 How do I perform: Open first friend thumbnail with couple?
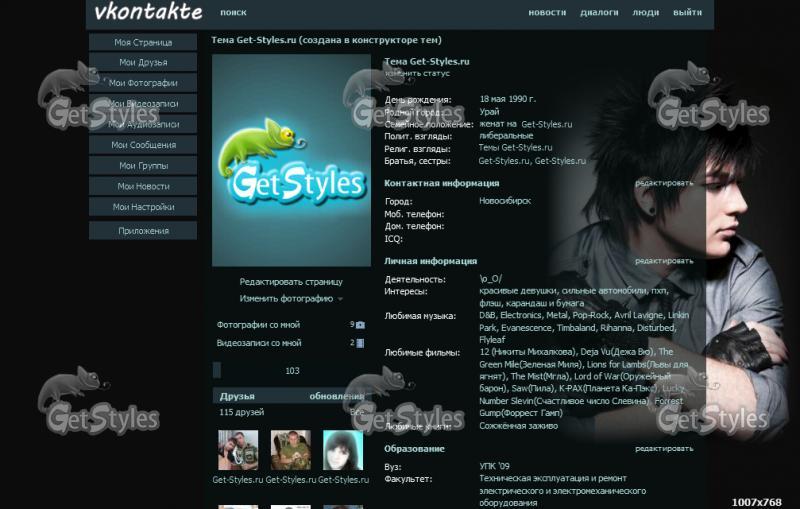(238, 450)
